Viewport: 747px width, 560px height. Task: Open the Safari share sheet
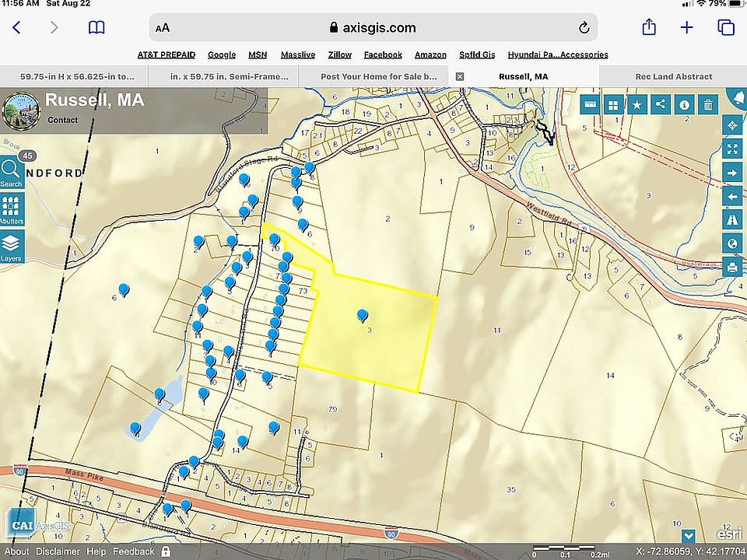(649, 27)
